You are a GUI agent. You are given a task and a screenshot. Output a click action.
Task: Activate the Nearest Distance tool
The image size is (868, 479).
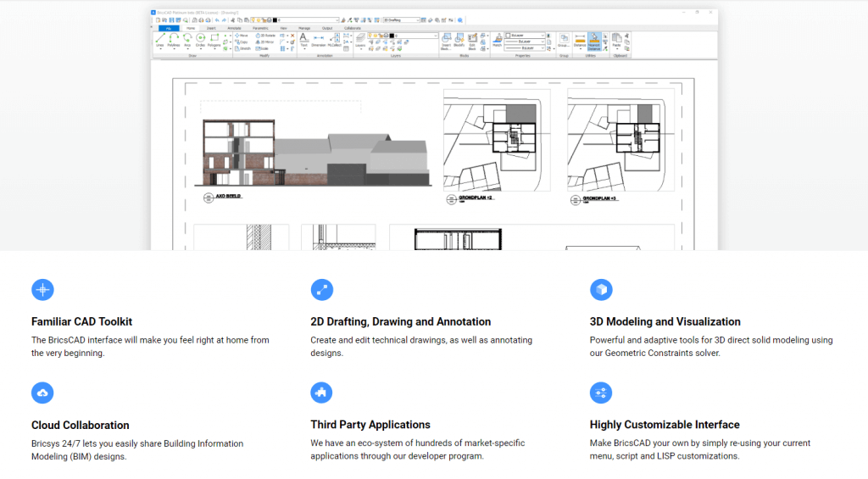pyautogui.click(x=594, y=42)
